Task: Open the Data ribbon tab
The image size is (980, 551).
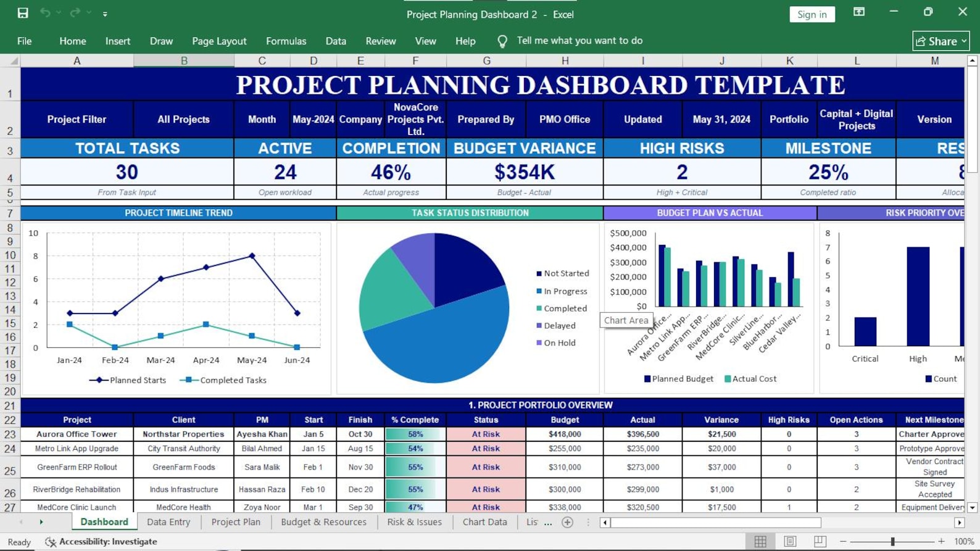Action: click(336, 41)
